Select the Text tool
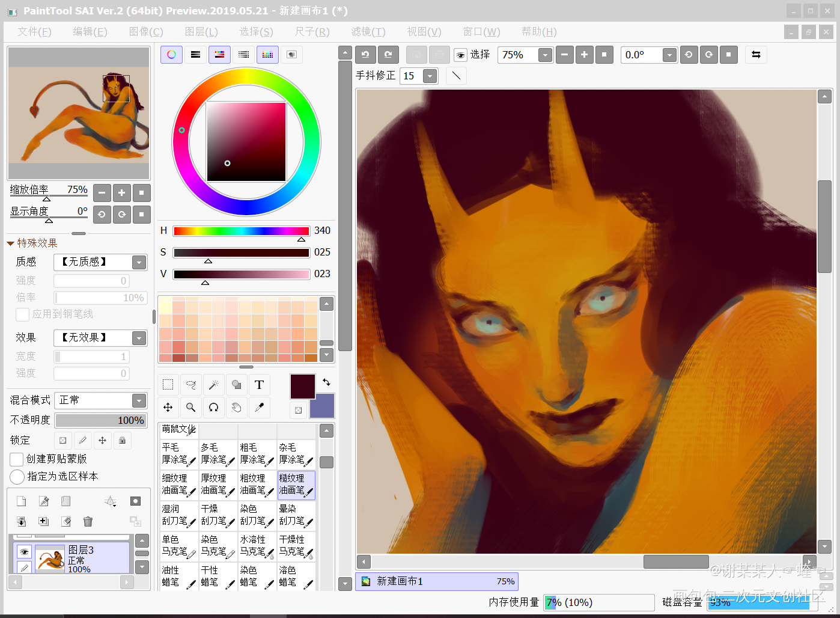Image resolution: width=840 pixels, height=618 pixels. (x=259, y=385)
